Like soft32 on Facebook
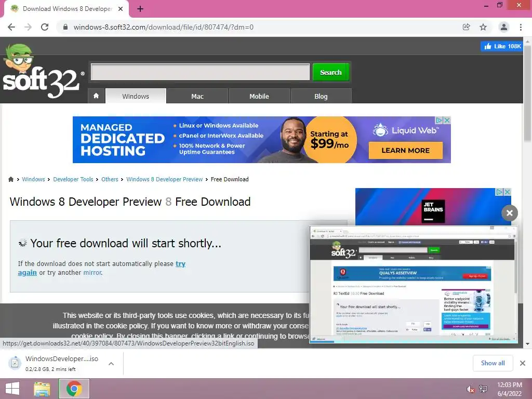Screen dimensions: 532x399 point(502,46)
